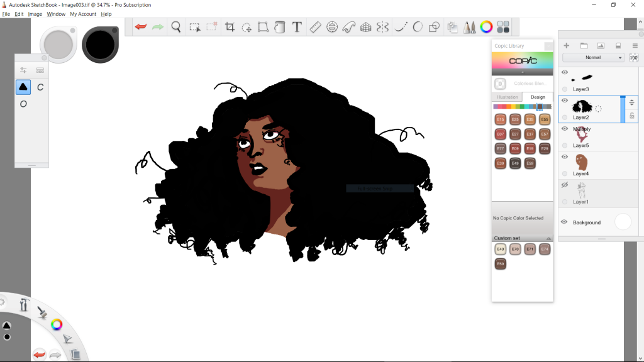Open brush properties sliders icon
Screen dimensions: 644x362
tap(23, 70)
